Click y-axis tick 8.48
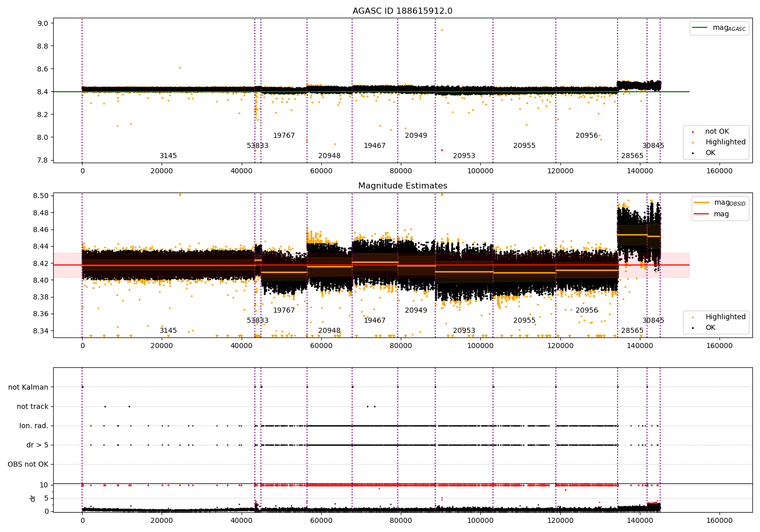The image size is (760, 532). tap(41, 213)
